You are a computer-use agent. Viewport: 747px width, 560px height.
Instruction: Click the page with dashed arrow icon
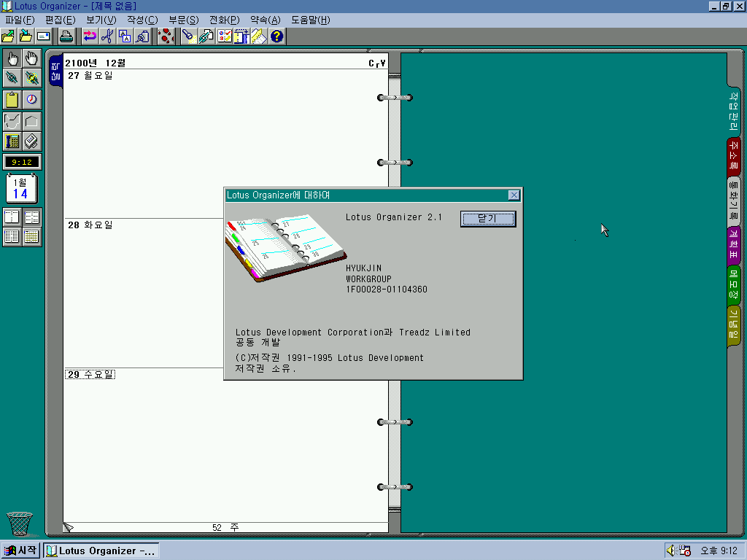pos(241,36)
